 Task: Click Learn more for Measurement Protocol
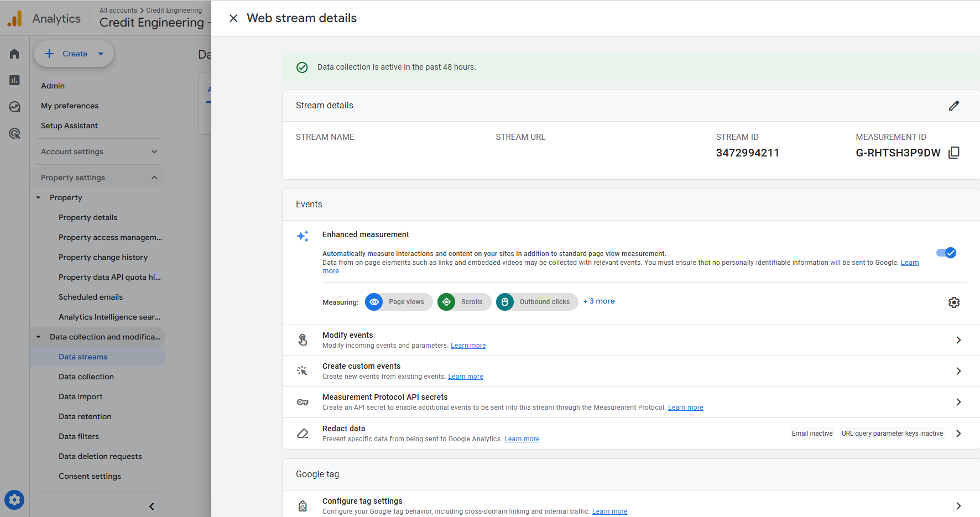686,408
